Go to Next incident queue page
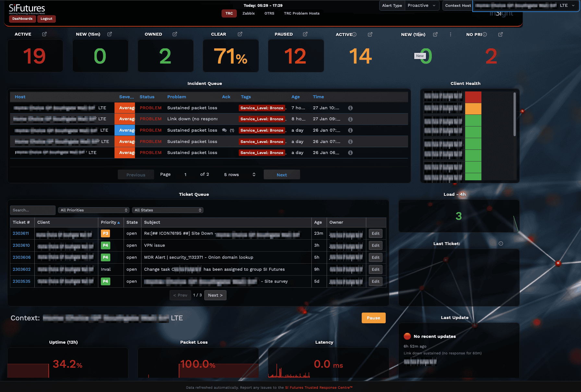This screenshot has width=581, height=392. pos(282,175)
